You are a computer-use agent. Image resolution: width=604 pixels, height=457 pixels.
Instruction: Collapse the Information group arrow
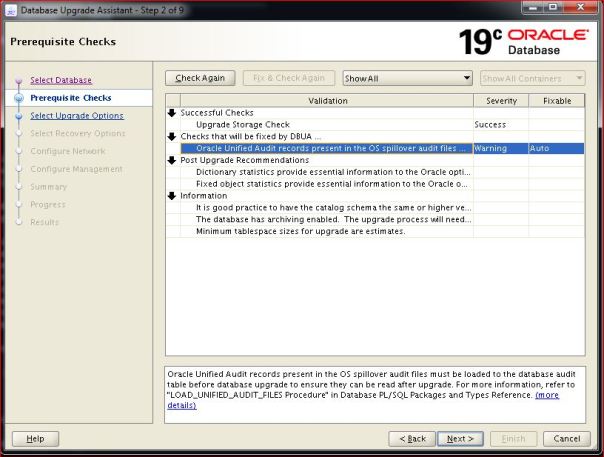click(x=172, y=196)
